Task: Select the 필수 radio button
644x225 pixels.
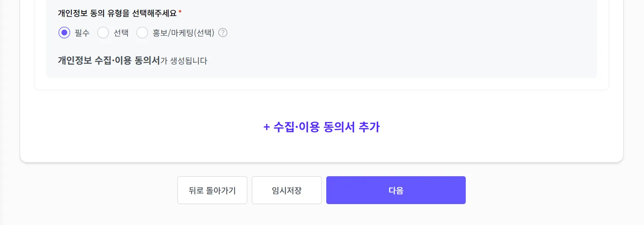Action: click(x=64, y=33)
